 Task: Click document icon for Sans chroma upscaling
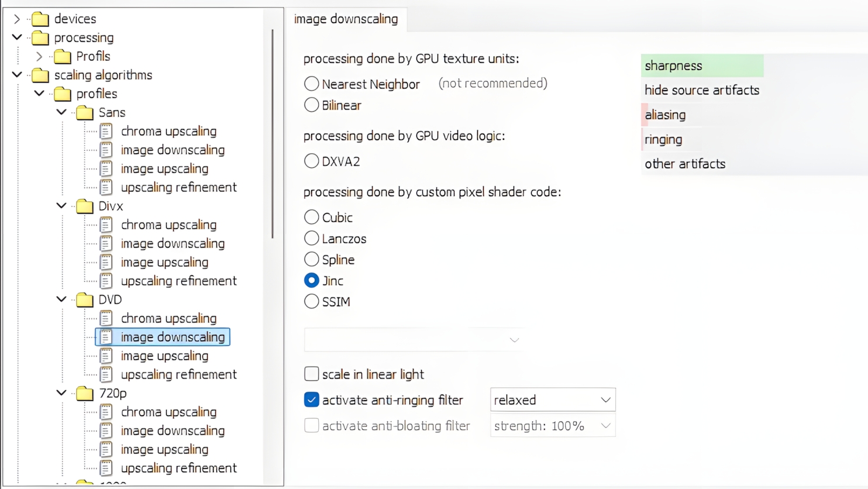click(106, 132)
